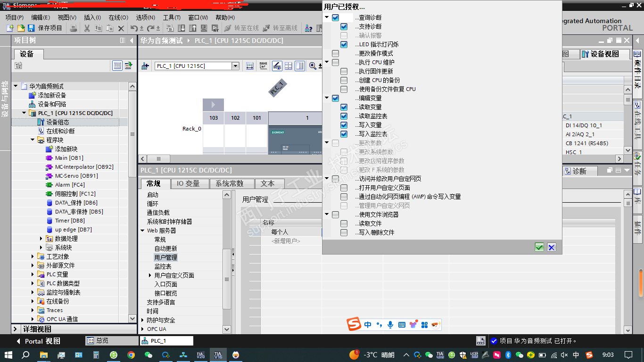Open Chrome from the Windows taskbar
The height and width of the screenshot is (362, 644).
pos(131,355)
